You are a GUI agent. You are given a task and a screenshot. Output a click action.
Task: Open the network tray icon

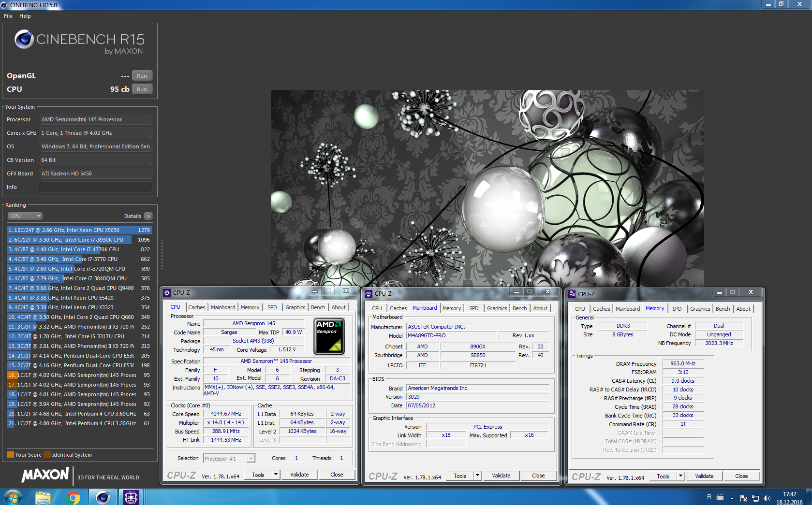tap(755, 498)
